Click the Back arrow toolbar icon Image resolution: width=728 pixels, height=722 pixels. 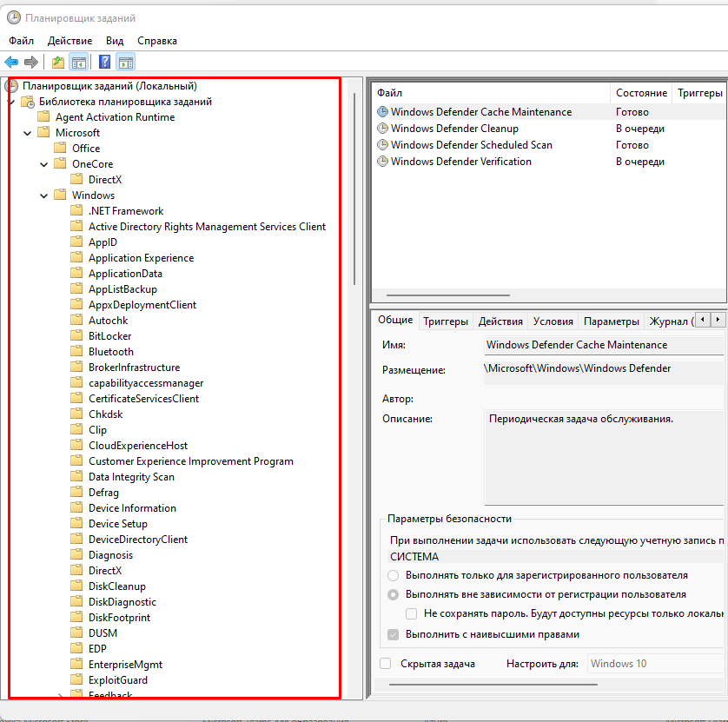tap(11, 62)
